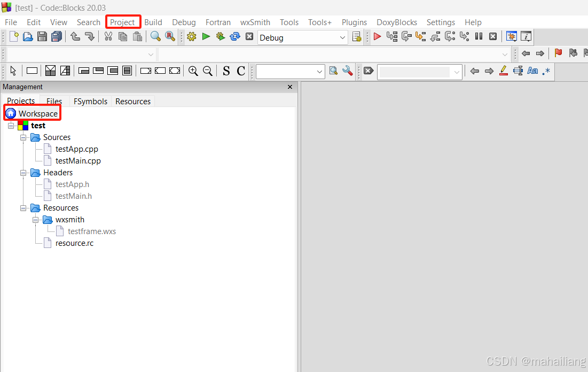
Task: Build the project with the yellow gear icon
Action: (x=192, y=36)
